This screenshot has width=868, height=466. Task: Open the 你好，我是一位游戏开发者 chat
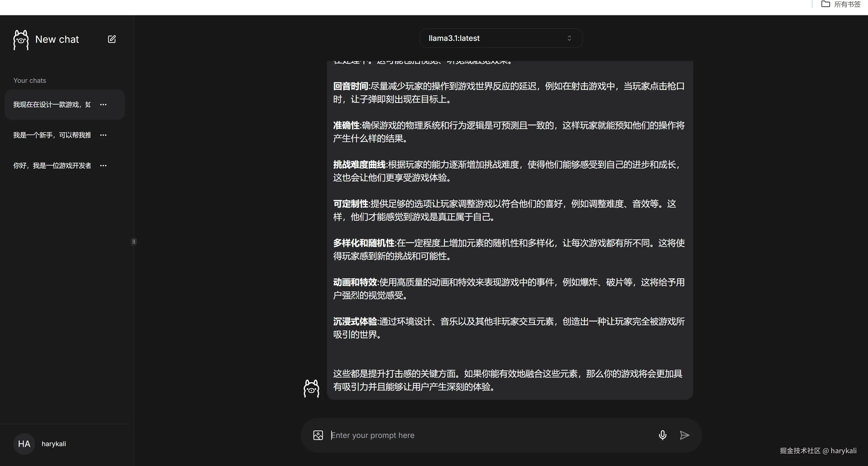pyautogui.click(x=52, y=166)
